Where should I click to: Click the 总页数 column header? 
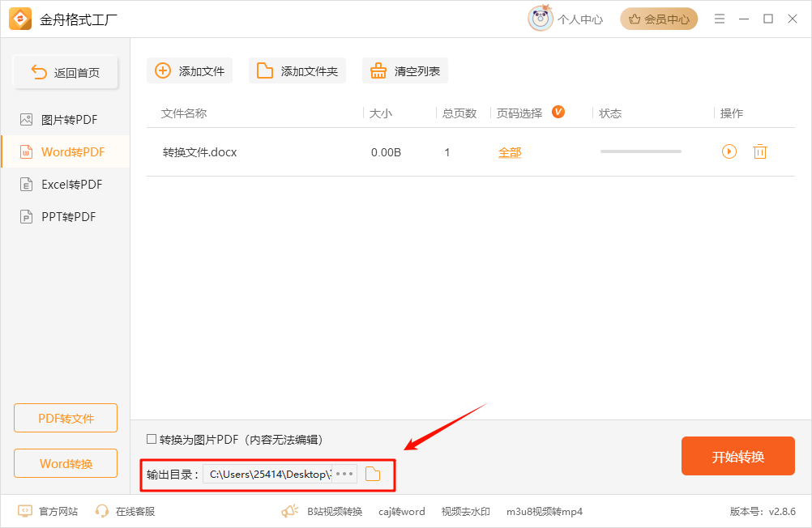click(459, 113)
